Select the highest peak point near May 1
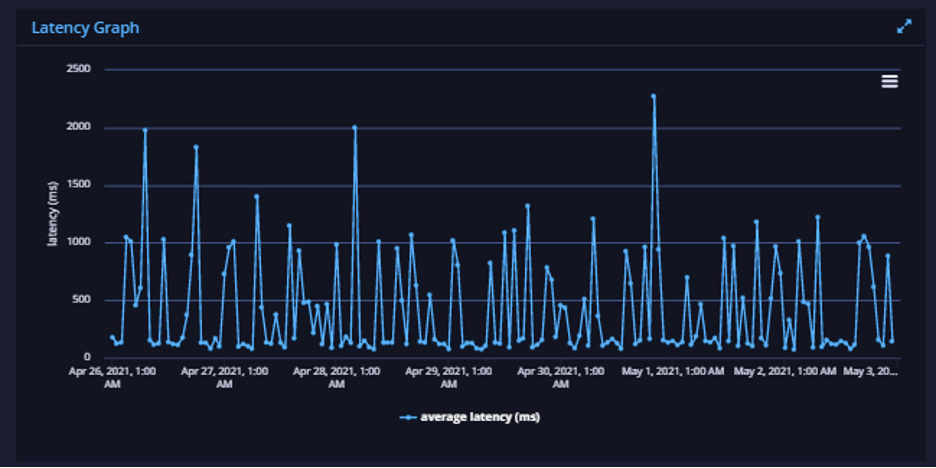The width and height of the screenshot is (936, 468). click(x=654, y=96)
